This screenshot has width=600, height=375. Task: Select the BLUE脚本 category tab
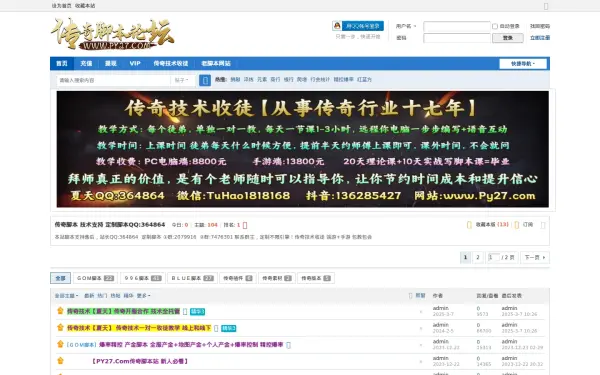click(x=192, y=278)
